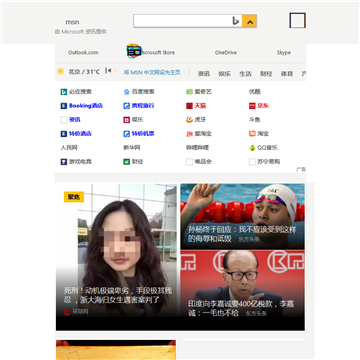Click the 广告 ad label
Screen dimensions: 360x360
click(301, 169)
